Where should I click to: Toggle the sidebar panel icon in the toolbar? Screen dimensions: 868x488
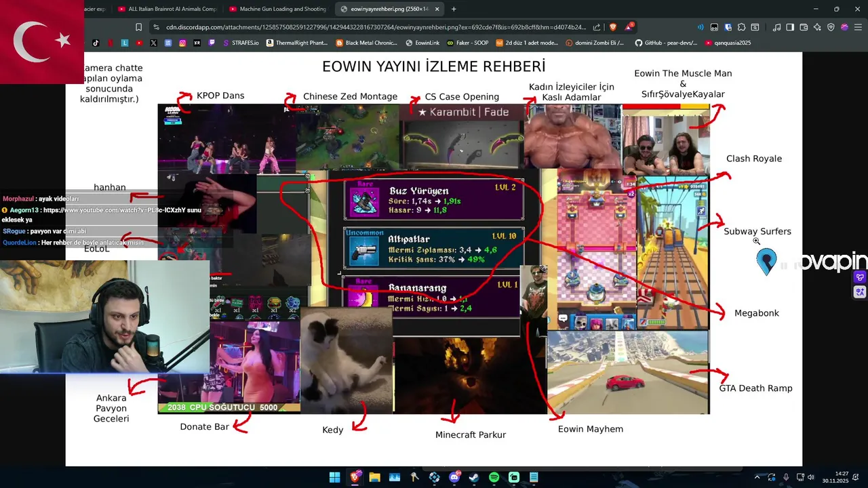(790, 27)
